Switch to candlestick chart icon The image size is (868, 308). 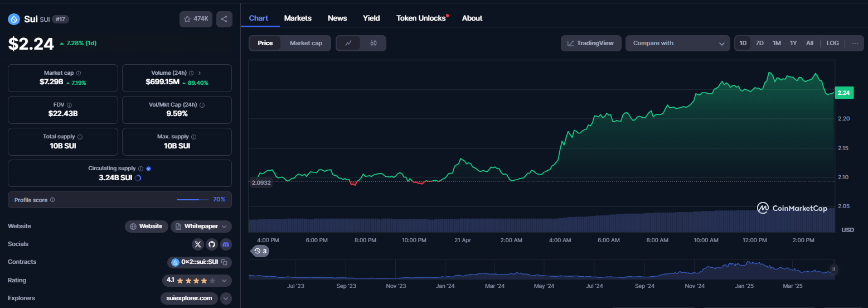pyautogui.click(x=374, y=43)
